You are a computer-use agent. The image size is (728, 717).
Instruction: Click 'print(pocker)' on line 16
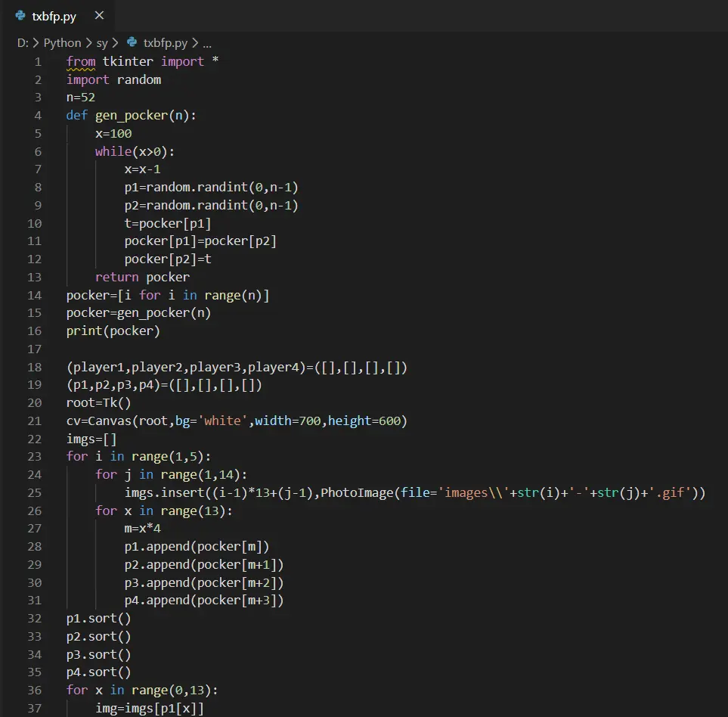pyautogui.click(x=113, y=331)
